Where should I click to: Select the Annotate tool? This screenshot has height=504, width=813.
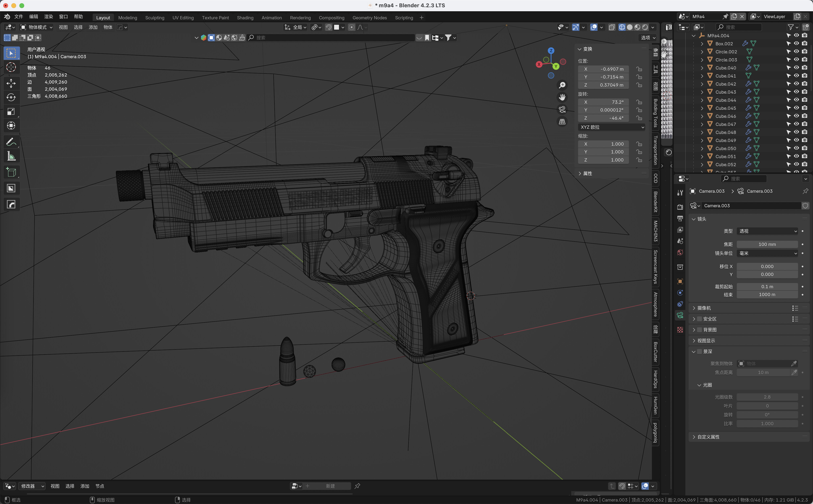11,142
